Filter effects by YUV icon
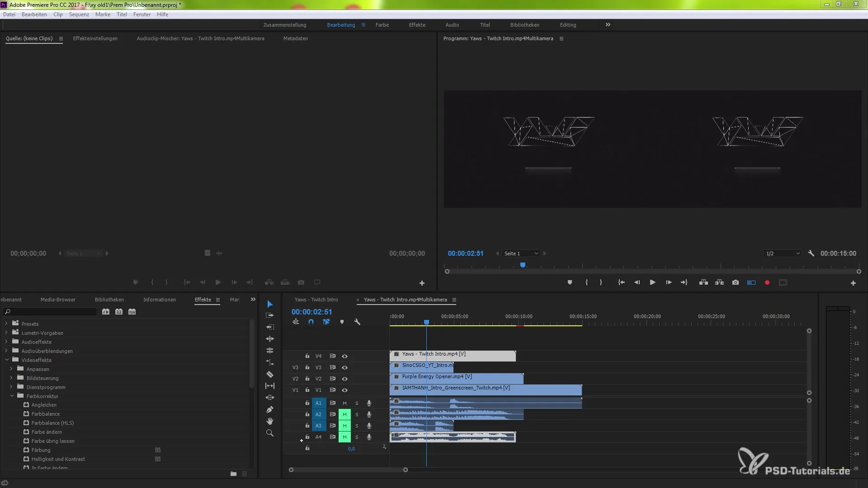 [x=132, y=312]
